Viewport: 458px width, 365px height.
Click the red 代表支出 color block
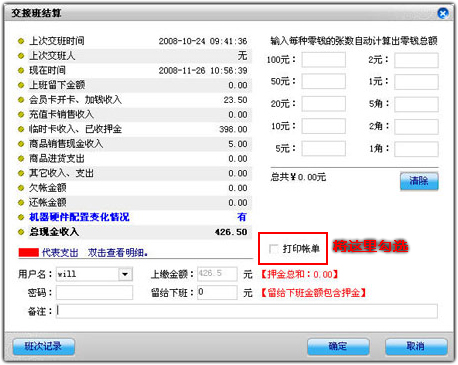point(29,252)
